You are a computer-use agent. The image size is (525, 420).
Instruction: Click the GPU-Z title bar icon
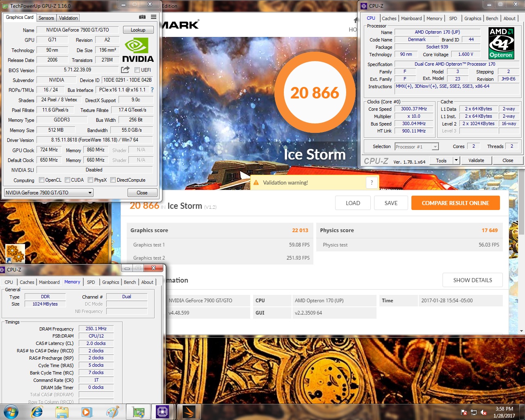tap(6, 6)
